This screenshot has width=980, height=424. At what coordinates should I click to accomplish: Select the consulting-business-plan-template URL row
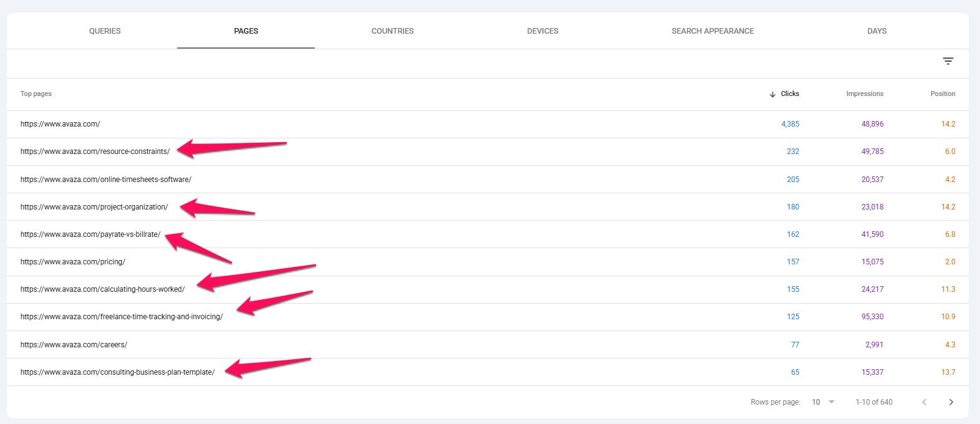tap(488, 372)
